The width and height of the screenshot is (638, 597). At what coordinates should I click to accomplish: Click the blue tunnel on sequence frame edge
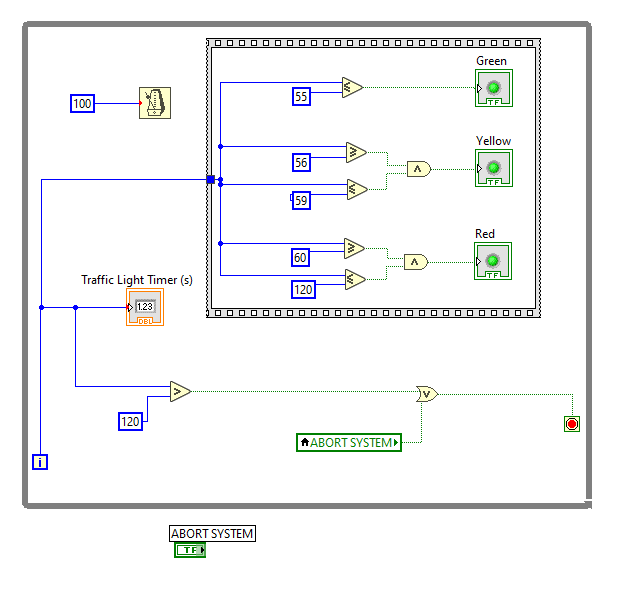point(211,179)
